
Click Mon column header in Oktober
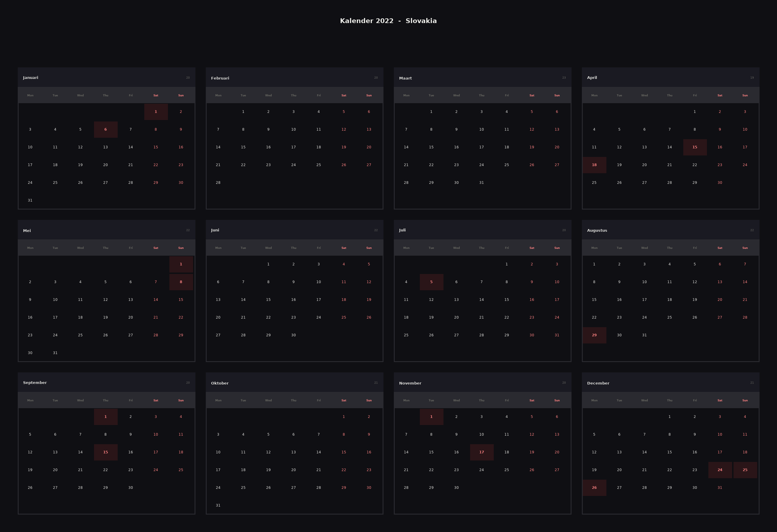coord(218,400)
